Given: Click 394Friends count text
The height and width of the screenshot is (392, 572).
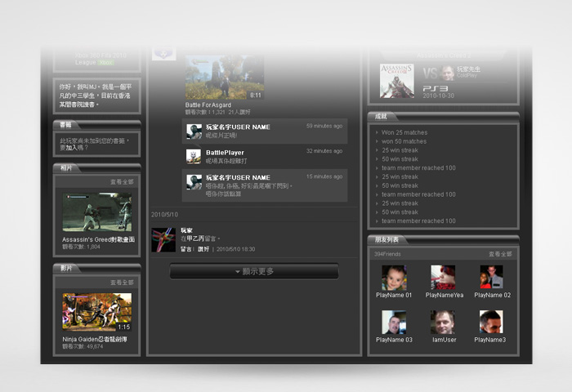Looking at the screenshot, I should tap(387, 254).
